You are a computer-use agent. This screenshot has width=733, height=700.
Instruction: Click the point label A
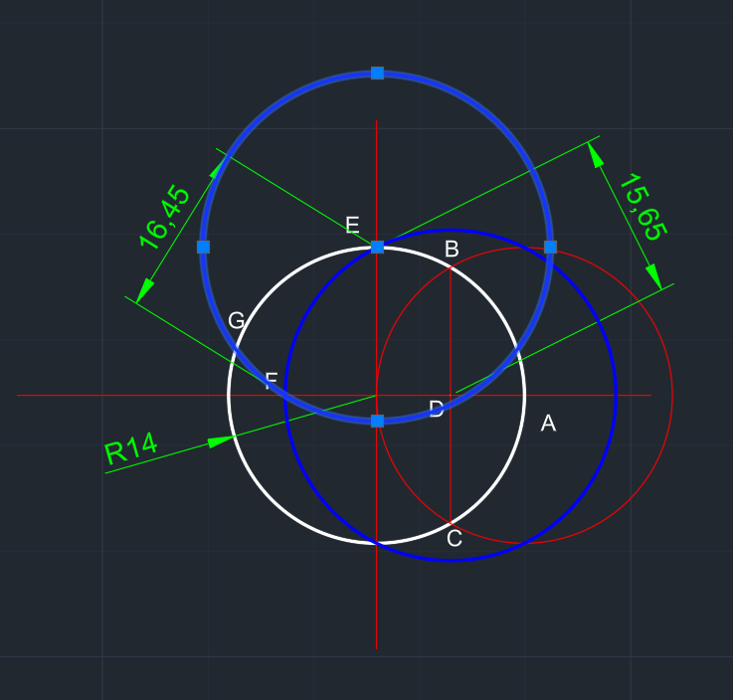pyautogui.click(x=548, y=424)
